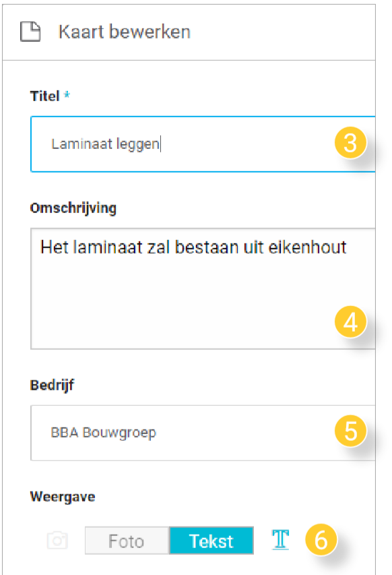Open the Bedrijf field showing BBA Bouwgroep

(203, 433)
